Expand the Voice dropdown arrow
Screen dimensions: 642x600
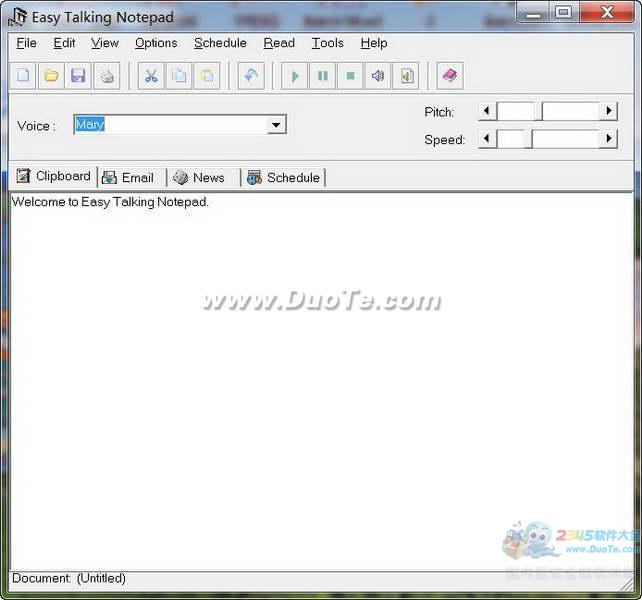pos(276,125)
